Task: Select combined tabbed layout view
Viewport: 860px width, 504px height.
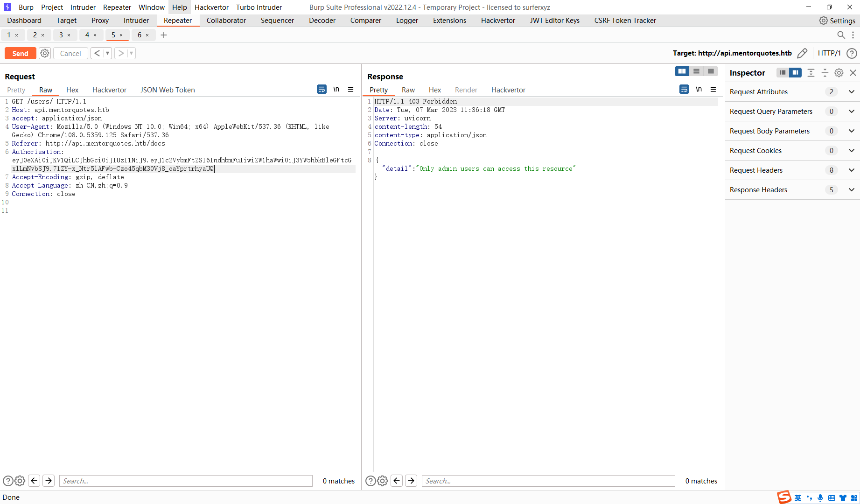Action: tap(711, 71)
